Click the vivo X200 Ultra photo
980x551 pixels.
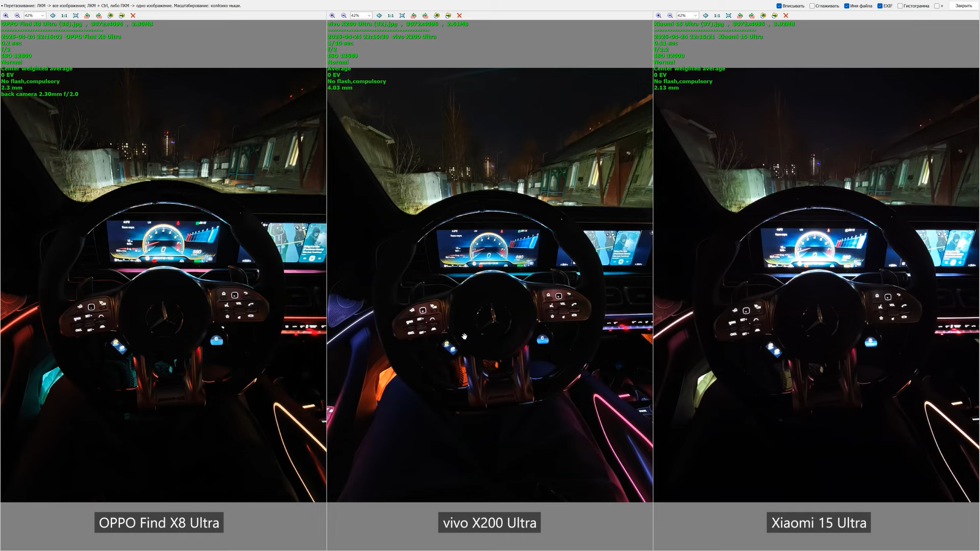pos(490,285)
